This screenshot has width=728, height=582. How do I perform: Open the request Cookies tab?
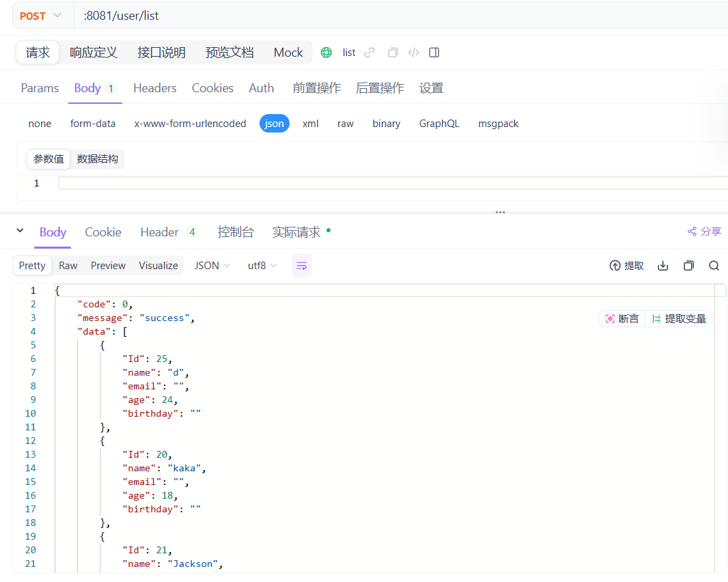[212, 88]
